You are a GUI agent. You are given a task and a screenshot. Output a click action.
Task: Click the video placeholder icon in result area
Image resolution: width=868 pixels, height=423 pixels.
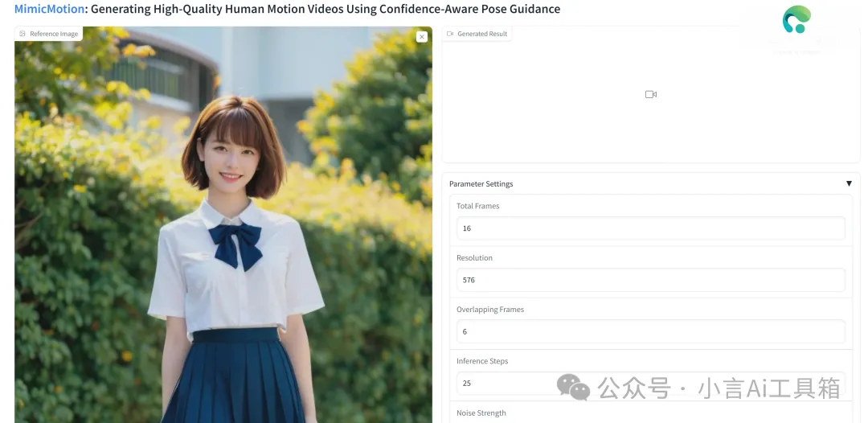(x=651, y=95)
